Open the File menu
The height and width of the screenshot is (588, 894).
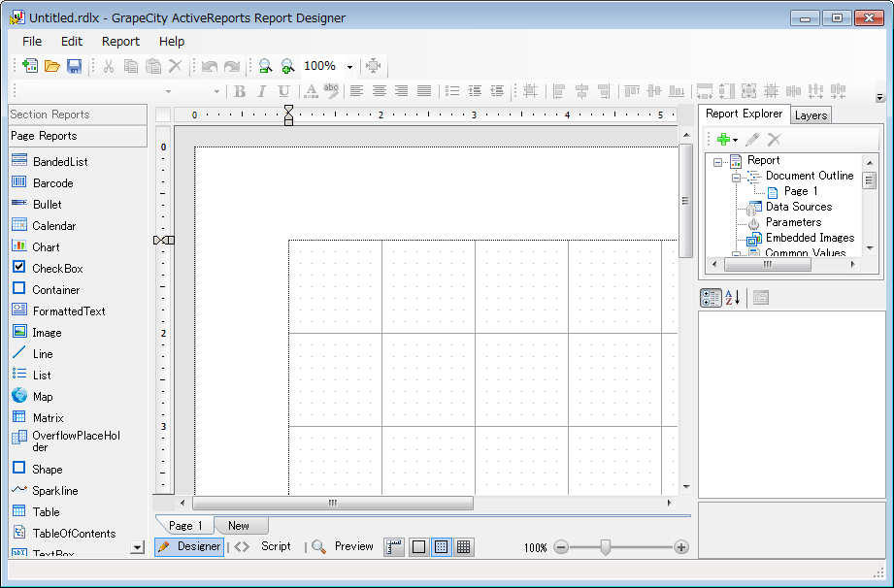coord(32,41)
